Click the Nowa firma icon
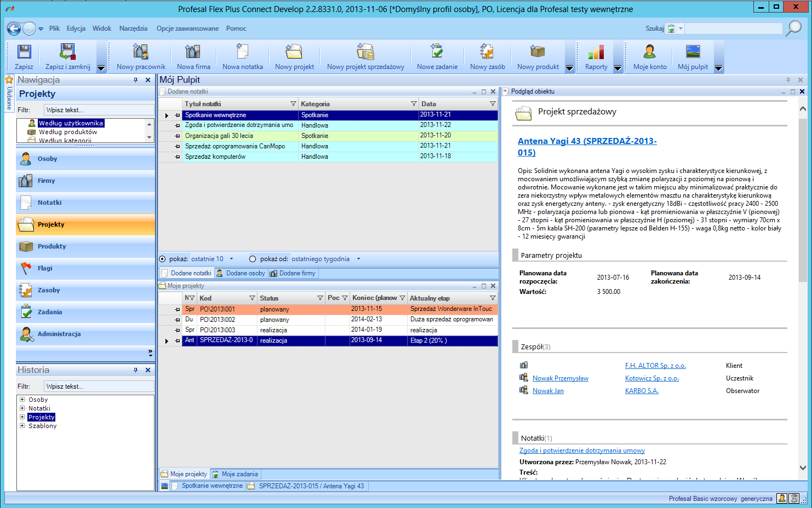The height and width of the screenshot is (508, 812). tap(193, 52)
